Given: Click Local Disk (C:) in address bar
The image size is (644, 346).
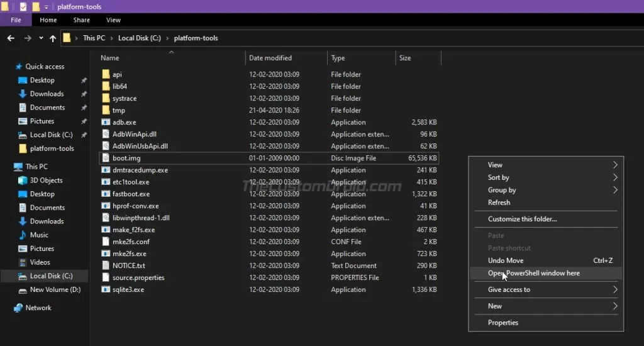Looking at the screenshot, I should 139,38.
